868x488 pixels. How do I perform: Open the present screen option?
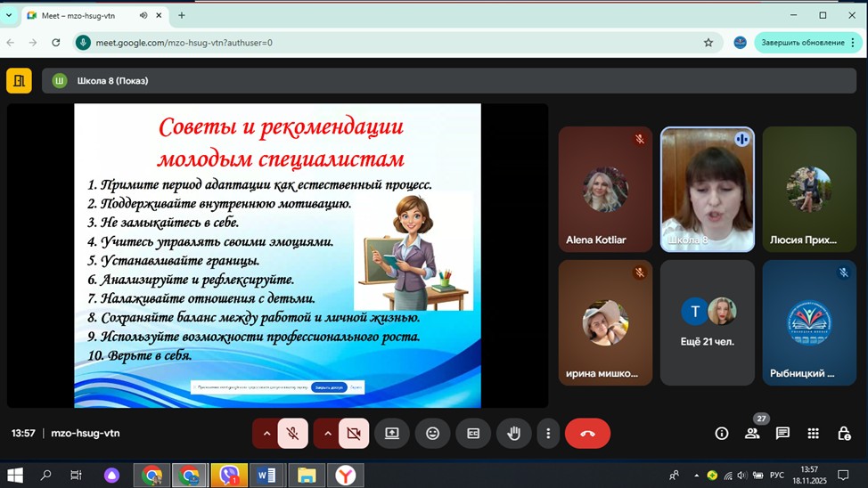(392, 434)
